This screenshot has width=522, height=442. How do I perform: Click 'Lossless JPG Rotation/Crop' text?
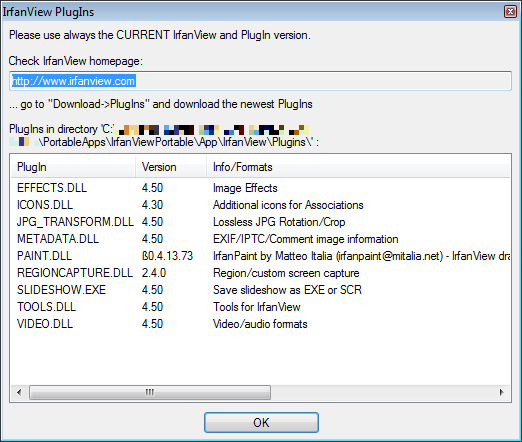pyautogui.click(x=279, y=222)
